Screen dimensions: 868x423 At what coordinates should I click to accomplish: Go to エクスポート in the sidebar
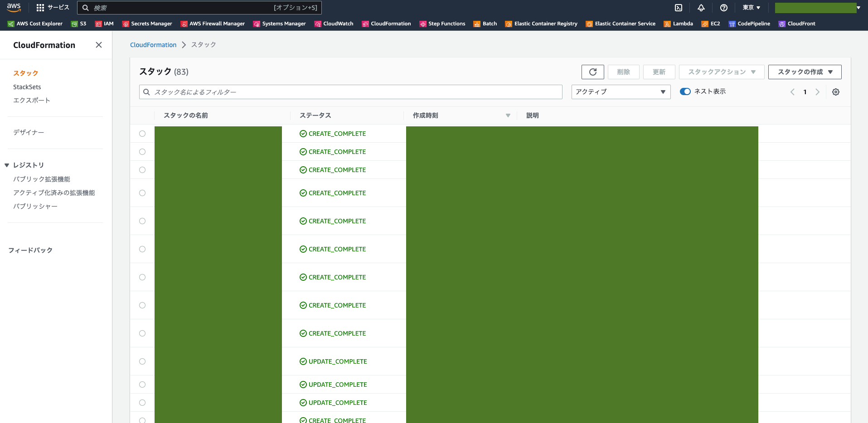coord(32,100)
